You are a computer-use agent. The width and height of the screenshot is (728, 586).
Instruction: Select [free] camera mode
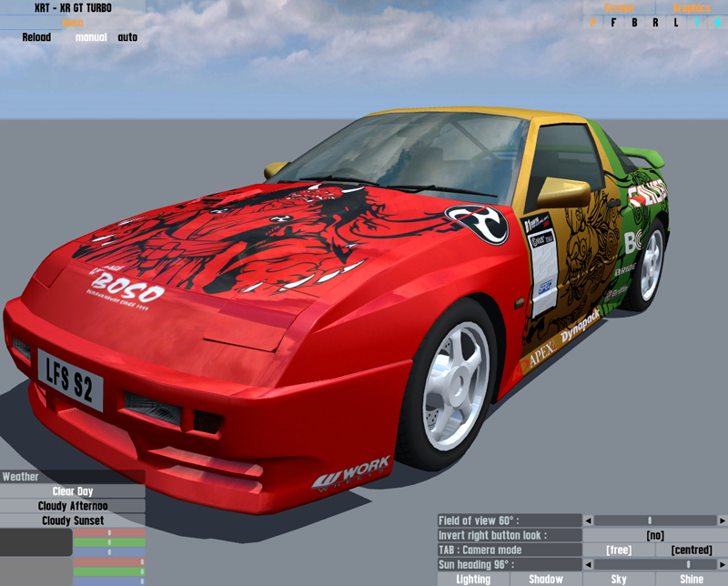coord(619,550)
